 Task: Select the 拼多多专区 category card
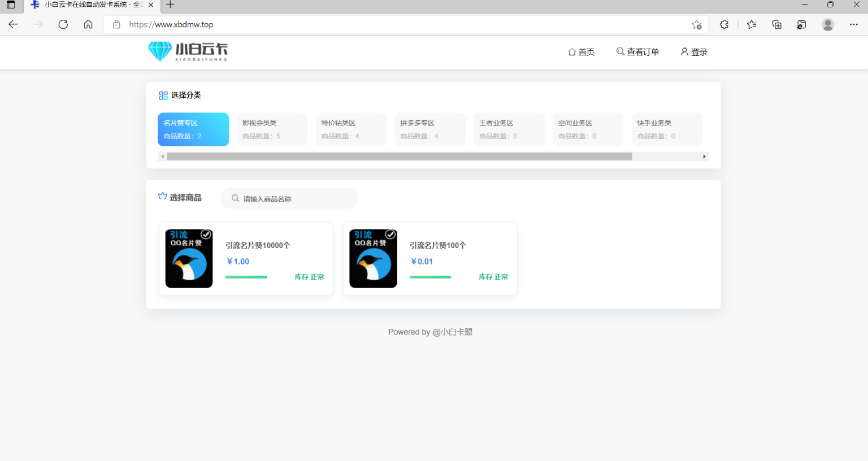point(430,129)
